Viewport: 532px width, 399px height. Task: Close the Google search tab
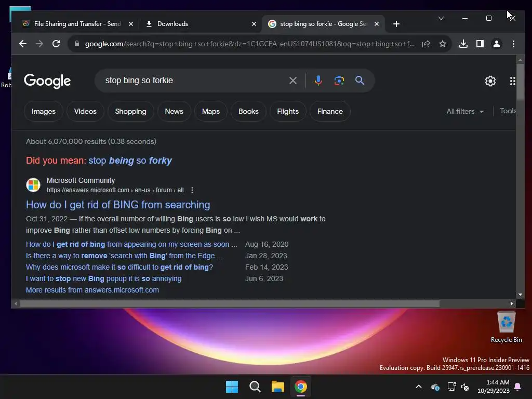[376, 24]
